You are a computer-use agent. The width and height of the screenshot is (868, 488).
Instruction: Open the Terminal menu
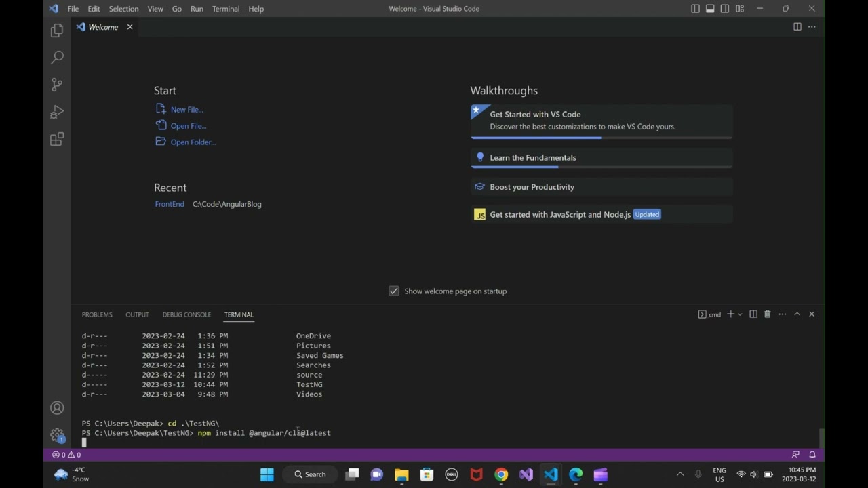point(226,9)
